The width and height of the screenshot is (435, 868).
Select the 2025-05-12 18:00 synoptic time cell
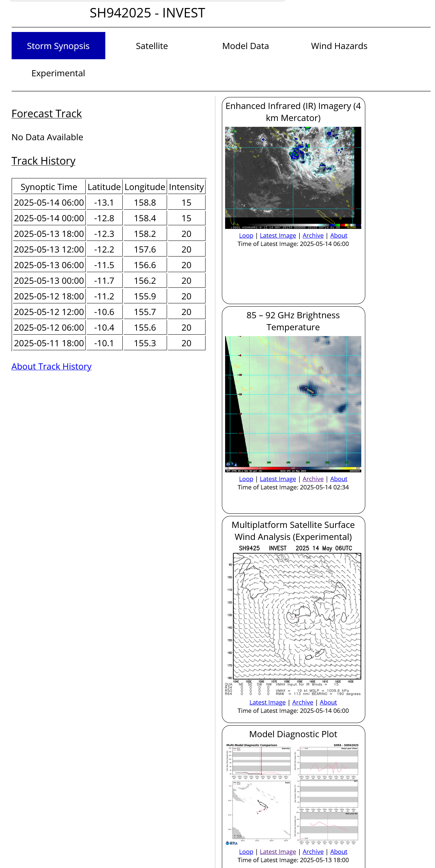[49, 296]
